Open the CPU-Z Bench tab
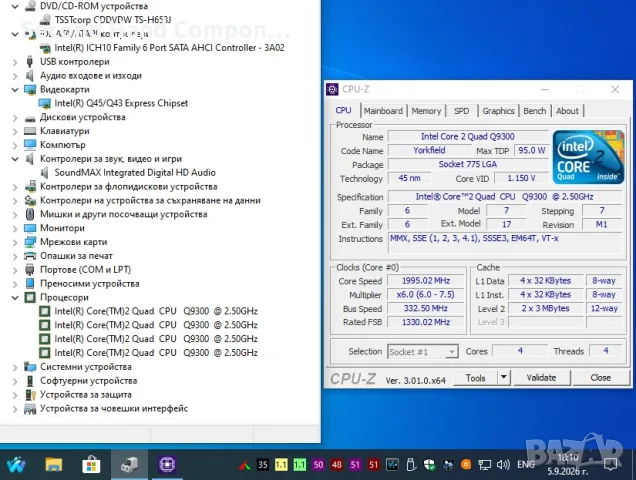The image size is (636, 480). coord(535,111)
